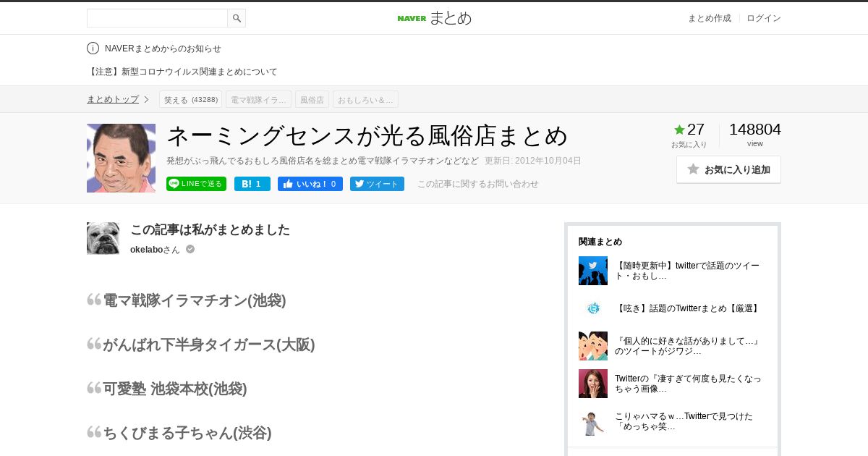Click the 更新日: 2012年10月04日 text
This screenshot has height=456, width=868.
(x=533, y=161)
